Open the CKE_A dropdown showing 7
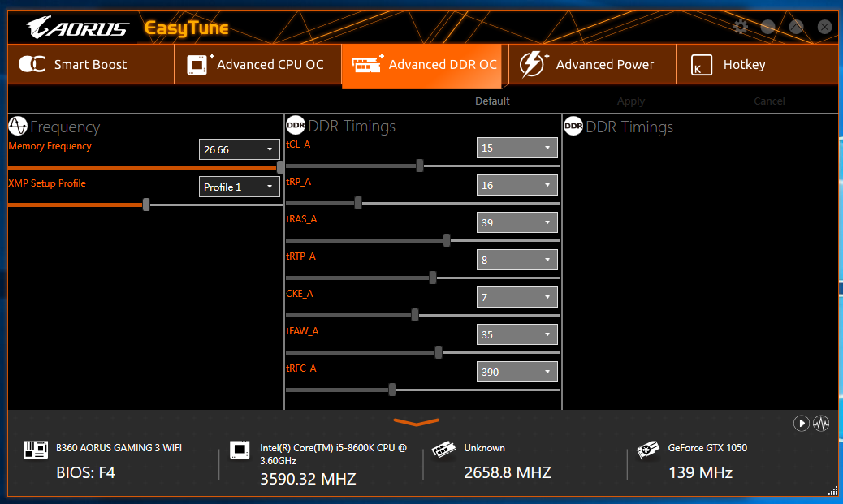This screenshot has width=843, height=504. tap(517, 297)
